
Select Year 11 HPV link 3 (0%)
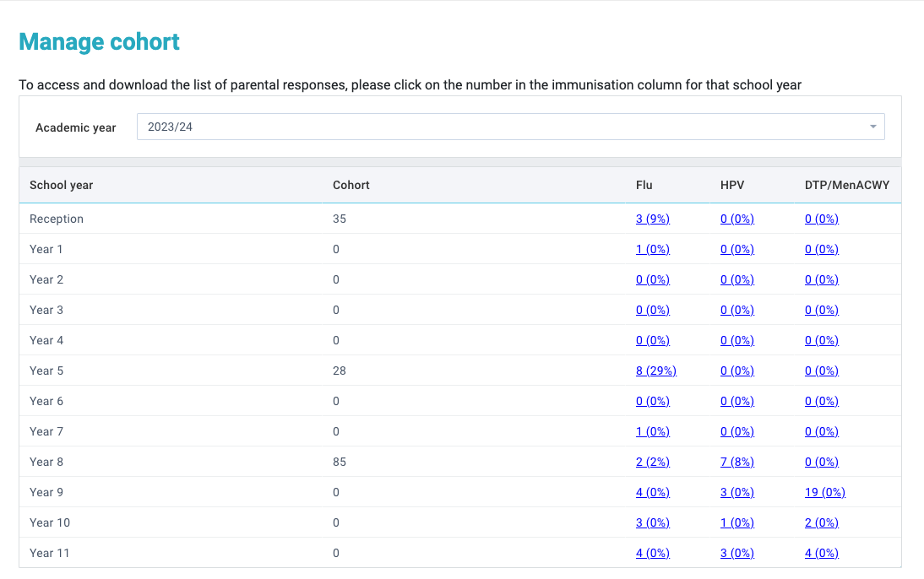(736, 553)
